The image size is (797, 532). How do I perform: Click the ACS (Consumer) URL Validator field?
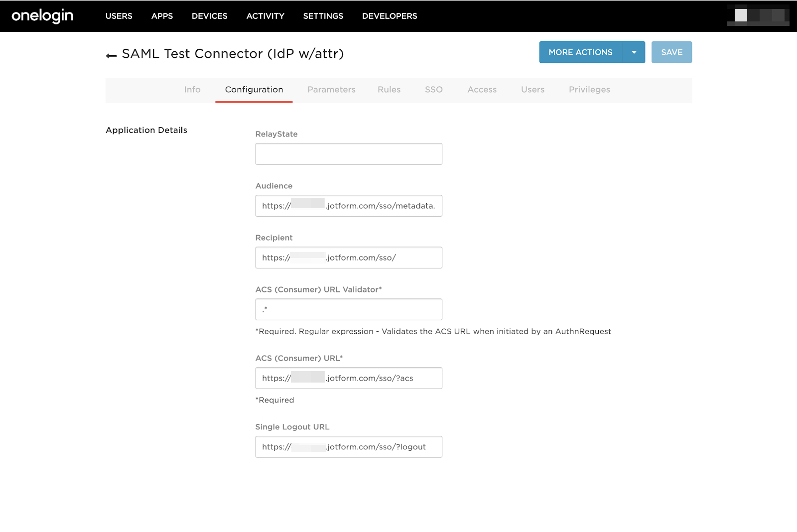point(349,309)
